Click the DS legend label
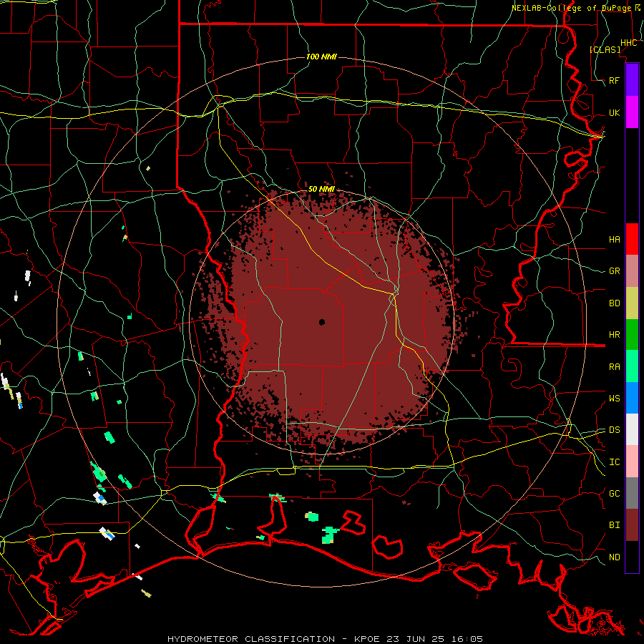 click(x=615, y=430)
